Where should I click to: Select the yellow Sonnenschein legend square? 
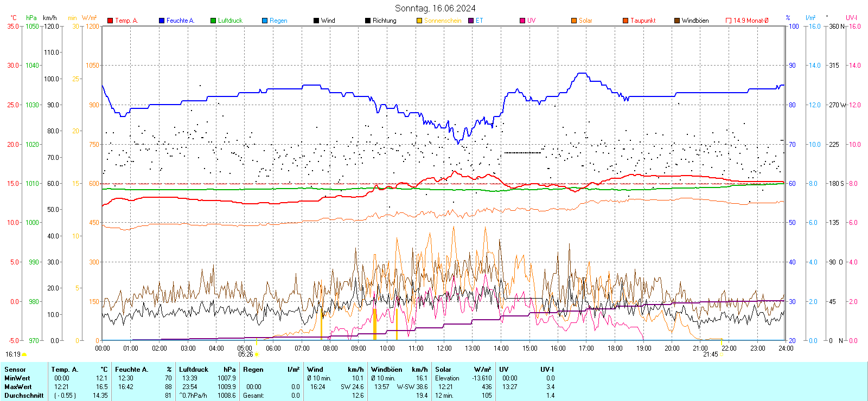[419, 21]
